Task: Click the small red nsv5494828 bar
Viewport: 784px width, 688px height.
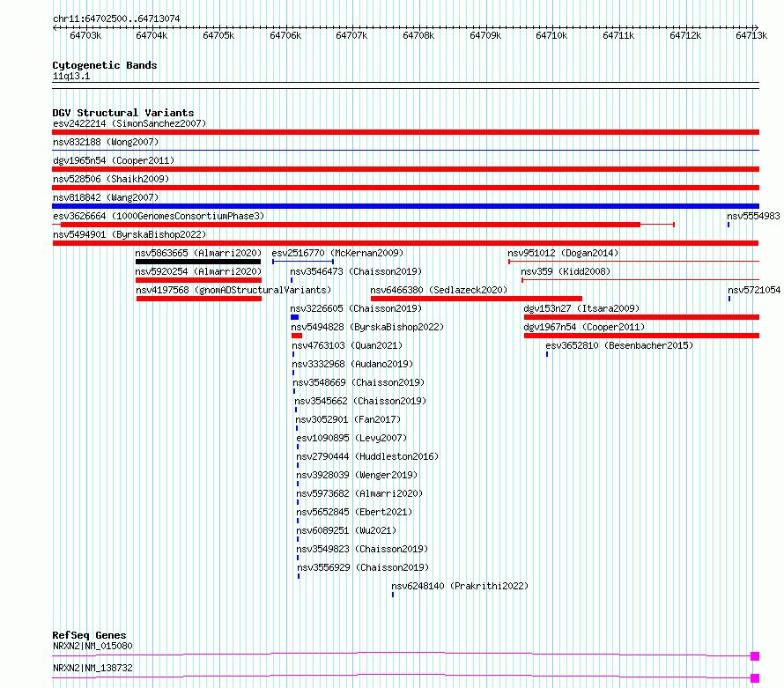Action: coord(297,336)
